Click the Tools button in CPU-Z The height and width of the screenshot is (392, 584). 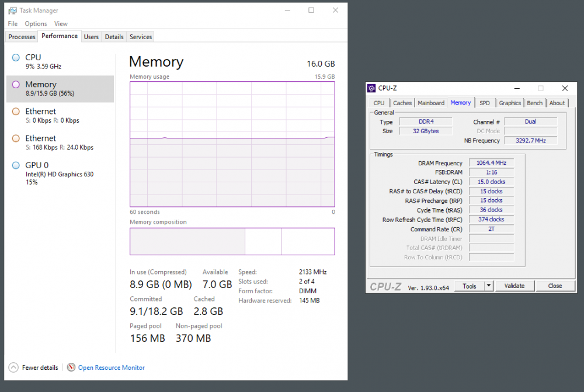[470, 286]
